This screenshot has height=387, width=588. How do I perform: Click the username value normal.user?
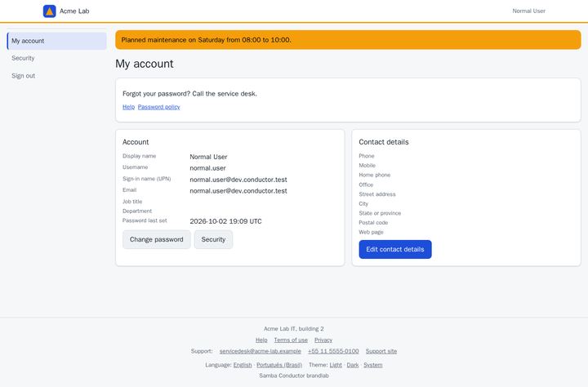(207, 168)
